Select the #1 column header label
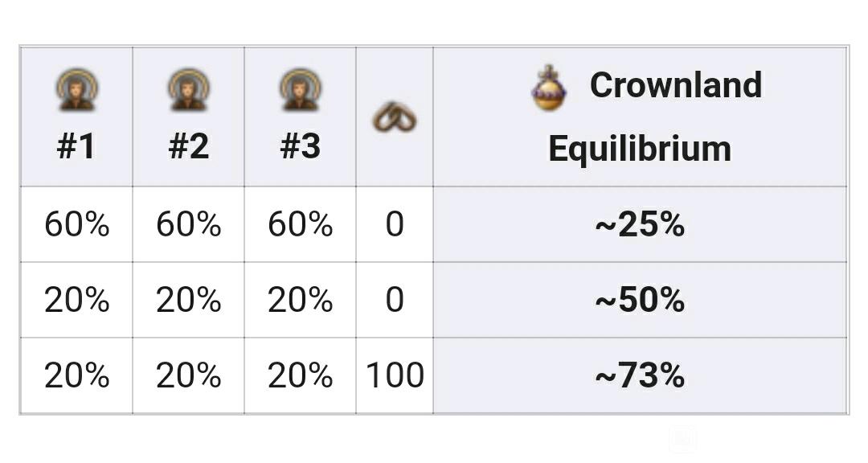868x463 pixels. 76,147
